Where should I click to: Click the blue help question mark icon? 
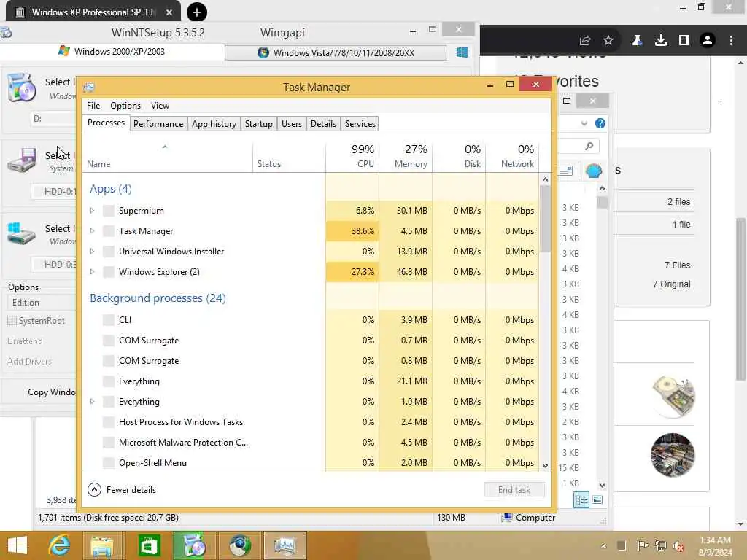coord(600,123)
